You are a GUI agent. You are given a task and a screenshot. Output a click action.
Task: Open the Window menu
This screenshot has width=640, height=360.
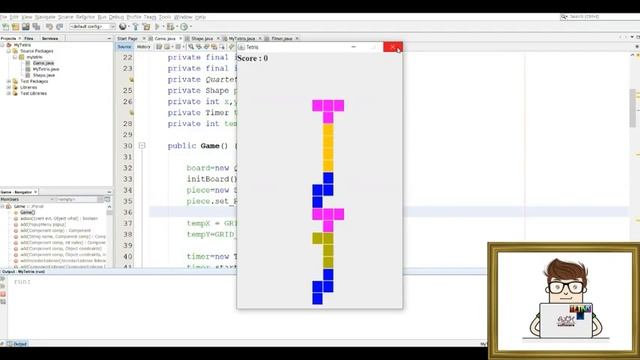[x=183, y=17]
